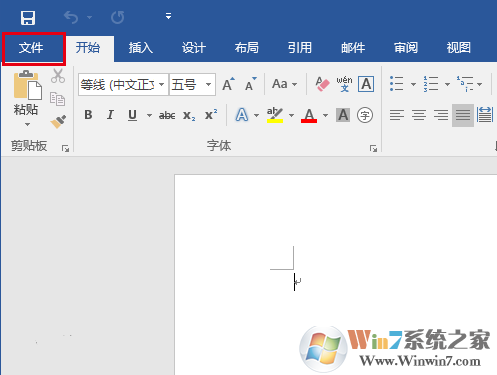Open the 字体 dialog launcher
Screen dimensions: 497x375
pos(373,149)
